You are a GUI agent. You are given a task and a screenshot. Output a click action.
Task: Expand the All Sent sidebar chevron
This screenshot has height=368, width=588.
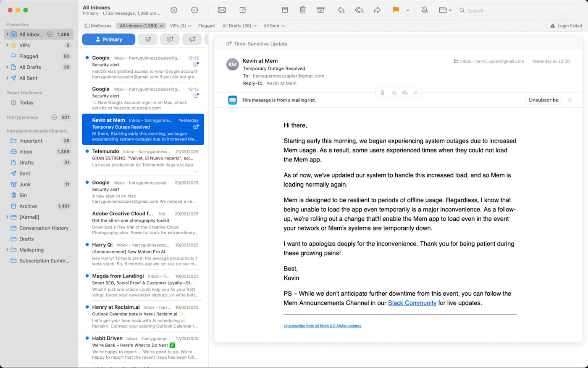[x=7, y=78]
